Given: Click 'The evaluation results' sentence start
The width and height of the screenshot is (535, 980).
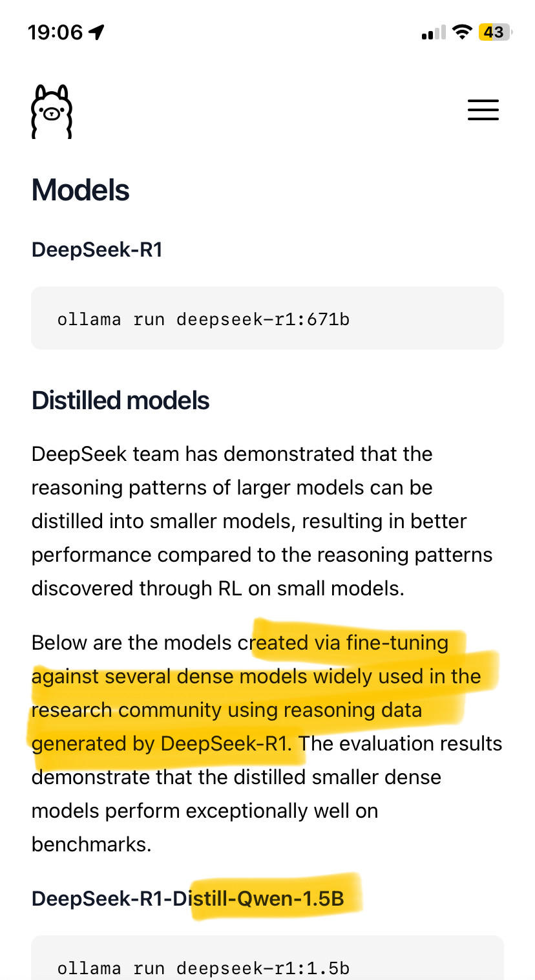Looking at the screenshot, I should (x=401, y=743).
